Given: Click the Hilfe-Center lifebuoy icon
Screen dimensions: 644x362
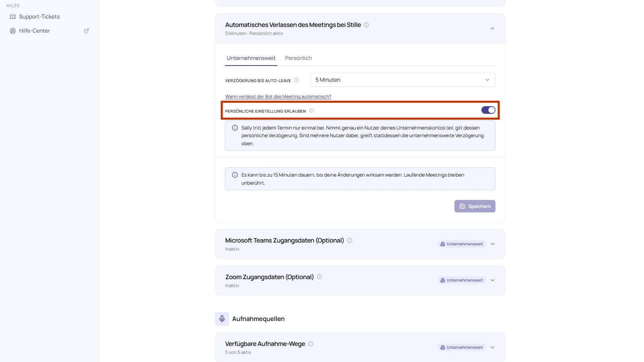Looking at the screenshot, I should pyautogui.click(x=13, y=31).
